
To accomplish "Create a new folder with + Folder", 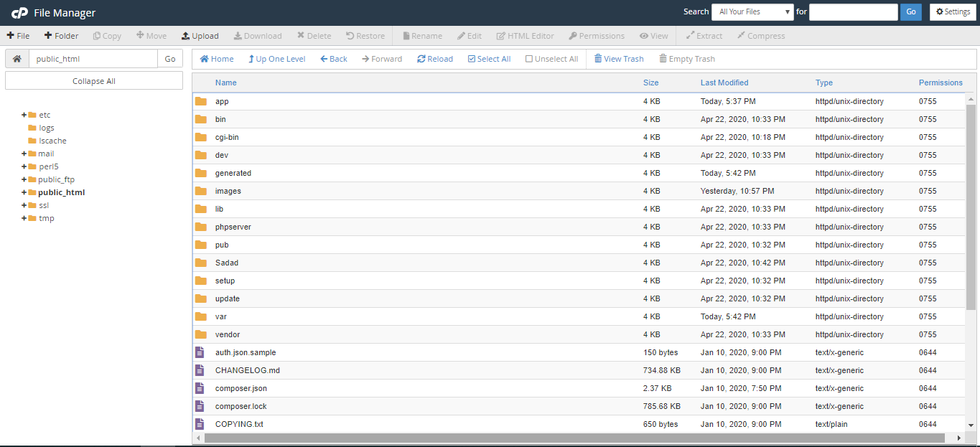I will 61,36.
